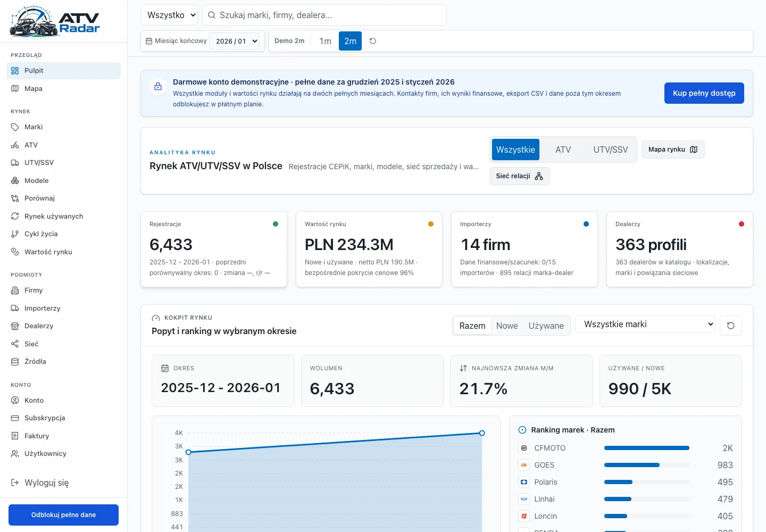Reset the period filter with the undo icon
Viewport: 766px width, 532px height.
tap(373, 41)
